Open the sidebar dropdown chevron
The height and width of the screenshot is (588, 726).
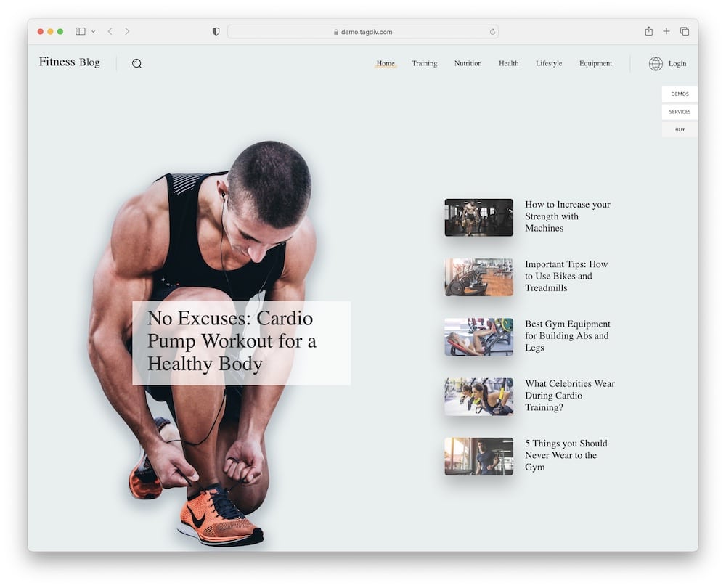(x=93, y=31)
